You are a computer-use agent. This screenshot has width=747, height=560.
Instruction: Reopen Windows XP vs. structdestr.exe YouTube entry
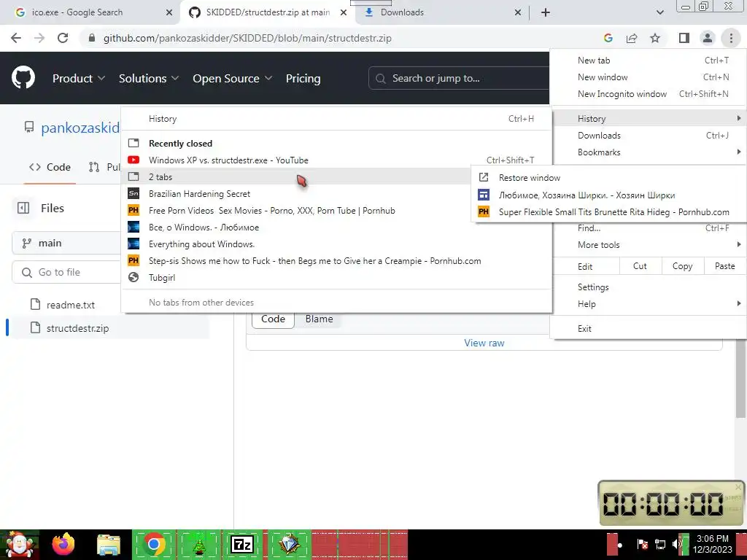336,160
